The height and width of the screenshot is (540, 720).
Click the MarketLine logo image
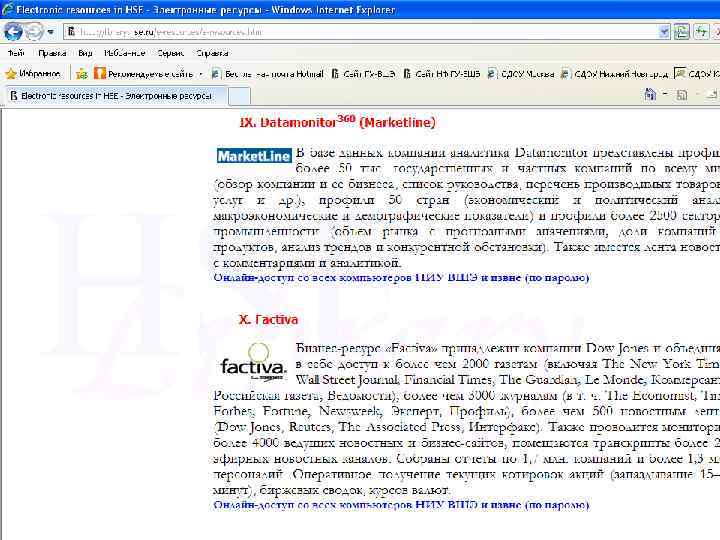tap(254, 156)
